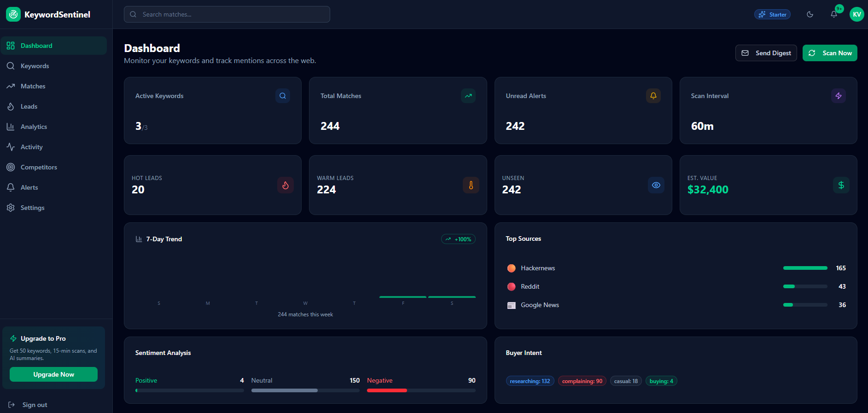Click the magnifier icon in search box
This screenshot has height=413, width=868.
tap(133, 14)
